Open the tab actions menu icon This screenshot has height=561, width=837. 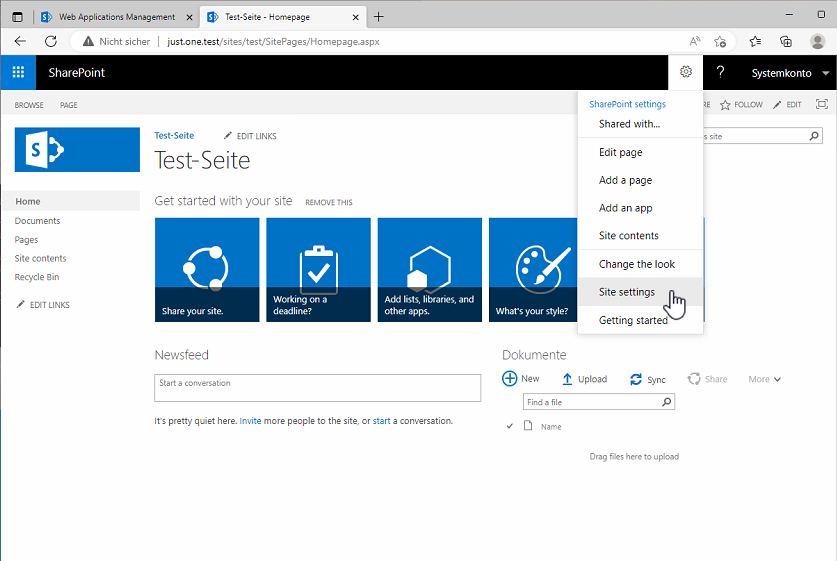(18, 17)
